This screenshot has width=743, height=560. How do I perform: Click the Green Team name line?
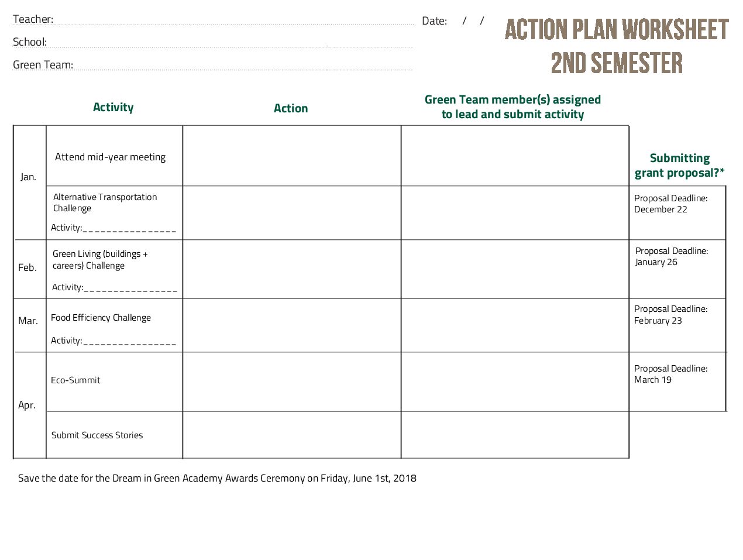[243, 67]
